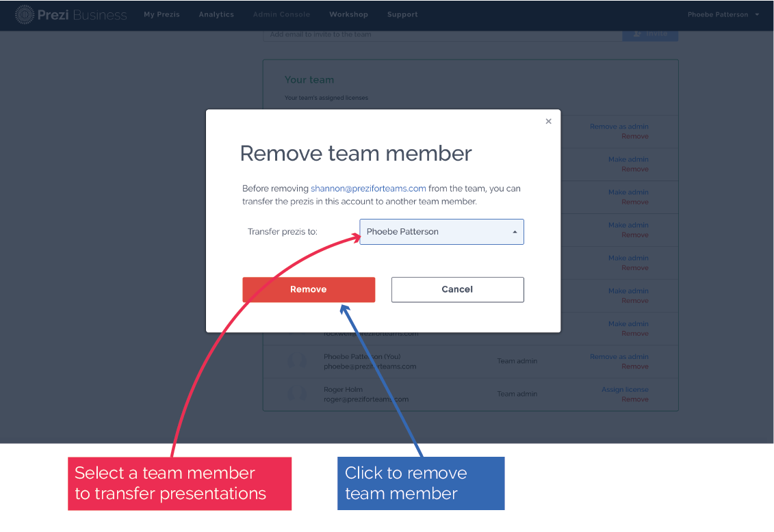The width and height of the screenshot is (774, 532).
Task: Expand the Phoebe Patterson account menu
Action: 723,14
